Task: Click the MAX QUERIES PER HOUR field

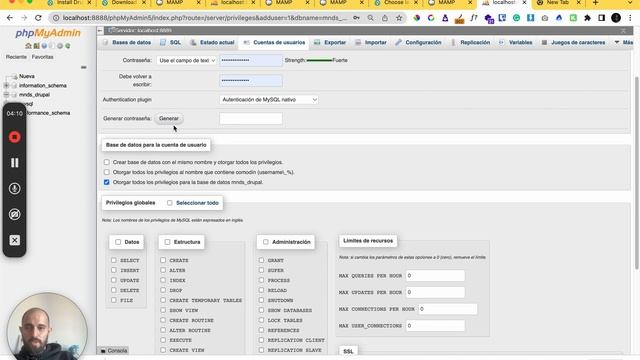Action: click(x=435, y=276)
